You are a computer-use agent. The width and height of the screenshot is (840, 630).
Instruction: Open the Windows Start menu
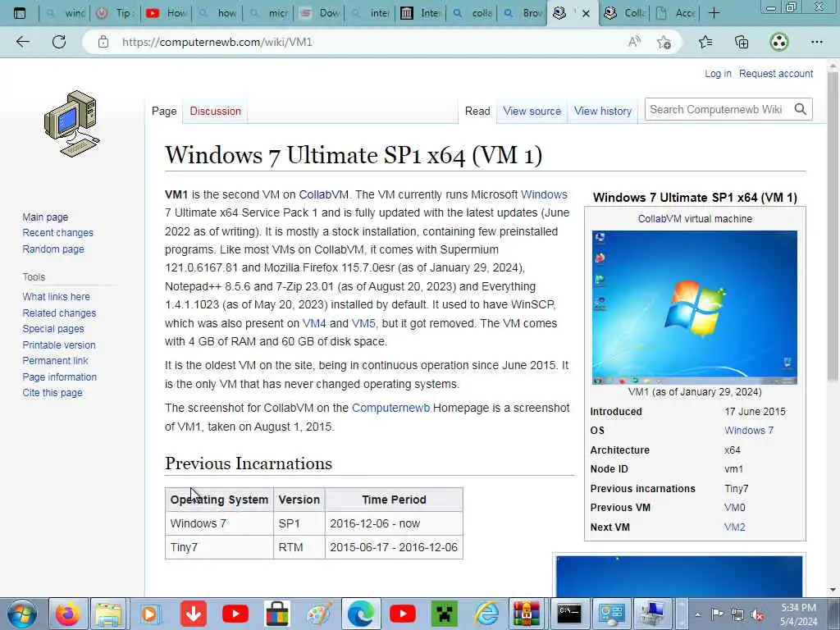[21, 614]
